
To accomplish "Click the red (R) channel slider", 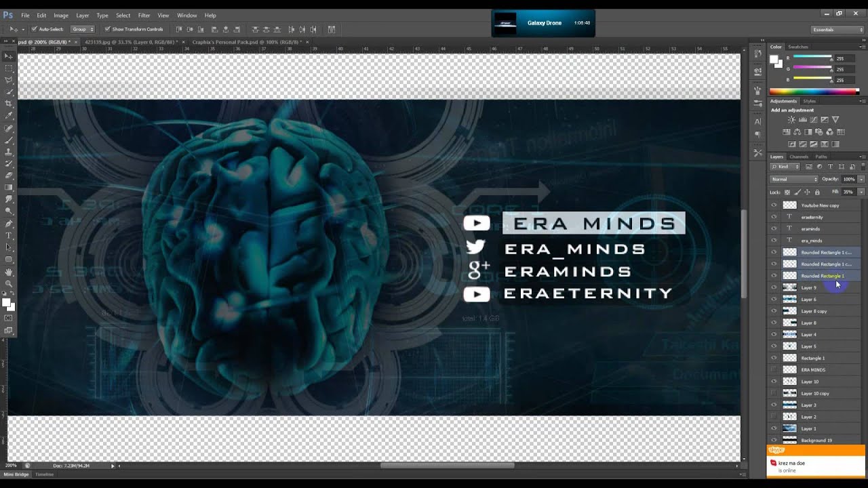I will point(812,58).
